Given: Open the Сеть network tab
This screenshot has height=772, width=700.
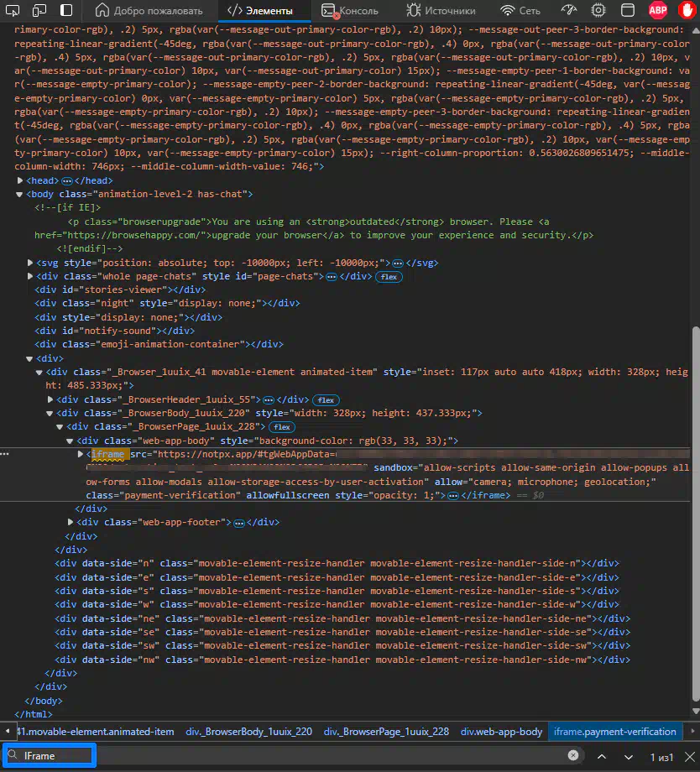Looking at the screenshot, I should 520,11.
